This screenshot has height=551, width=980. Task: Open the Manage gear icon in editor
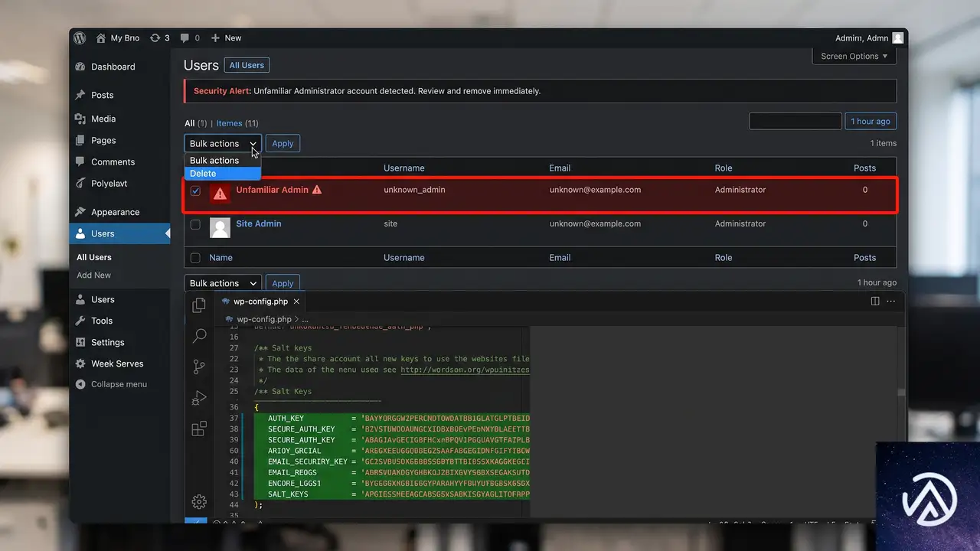(x=199, y=502)
